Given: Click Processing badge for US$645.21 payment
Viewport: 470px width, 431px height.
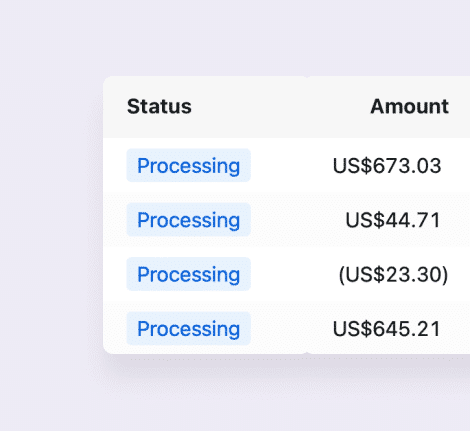Looking at the screenshot, I should point(188,329).
